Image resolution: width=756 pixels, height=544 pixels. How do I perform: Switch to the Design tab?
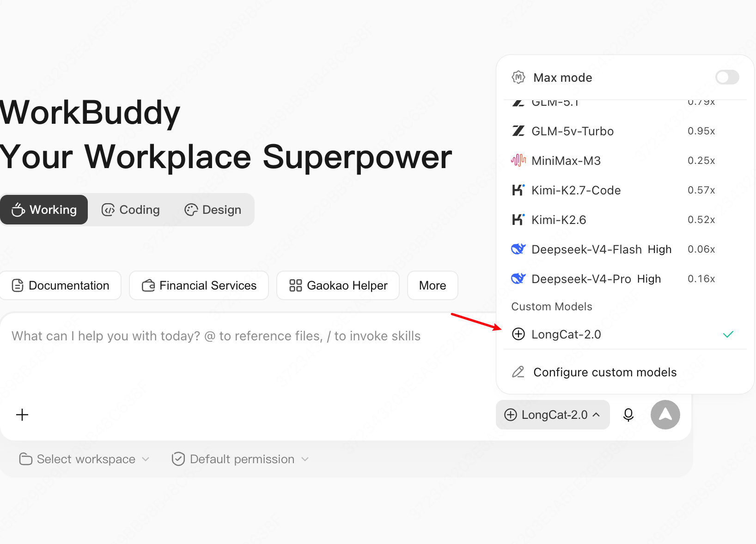point(213,210)
